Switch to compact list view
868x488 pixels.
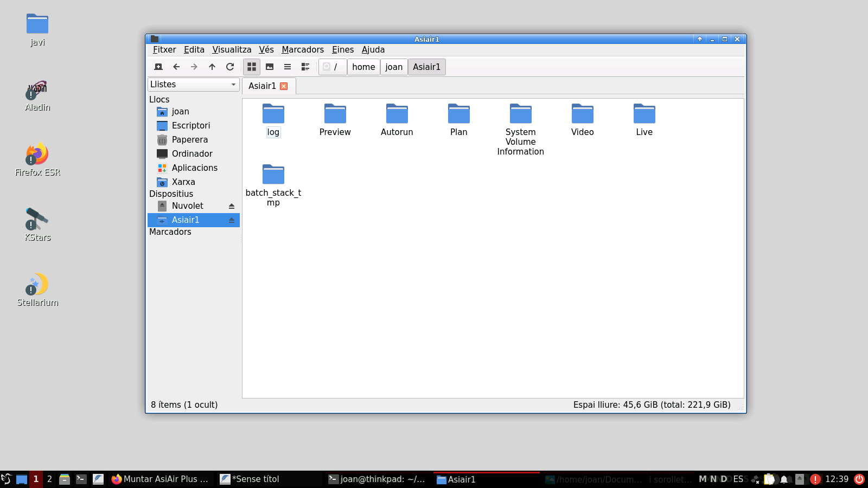(288, 67)
